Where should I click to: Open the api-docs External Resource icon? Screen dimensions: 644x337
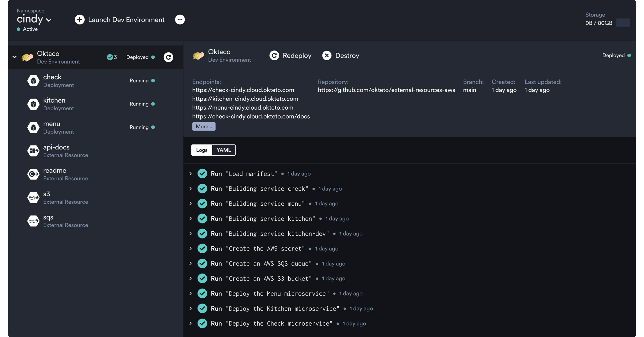33,151
